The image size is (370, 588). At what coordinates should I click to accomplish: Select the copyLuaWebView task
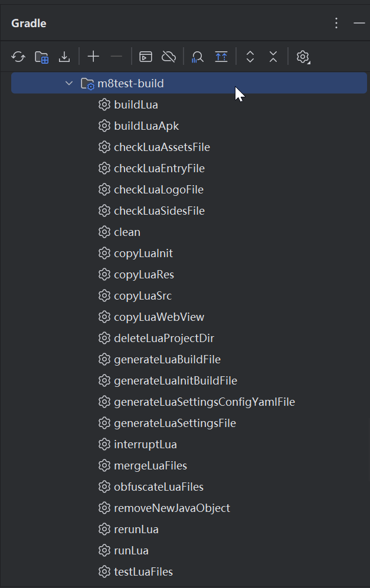tap(159, 317)
